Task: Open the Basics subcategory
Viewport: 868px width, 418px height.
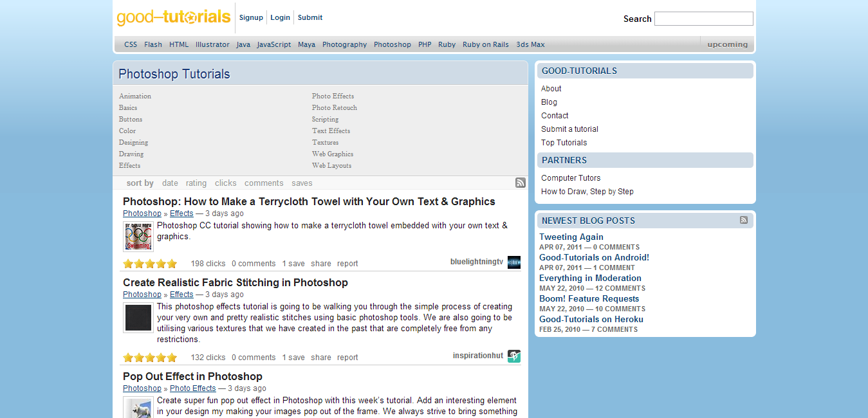Action: coord(128,107)
